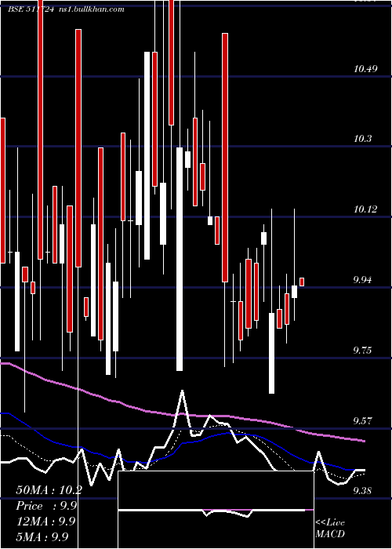Select the 5MA : 9.9 legend entry
The height and width of the screenshot is (549, 392).
(42, 536)
